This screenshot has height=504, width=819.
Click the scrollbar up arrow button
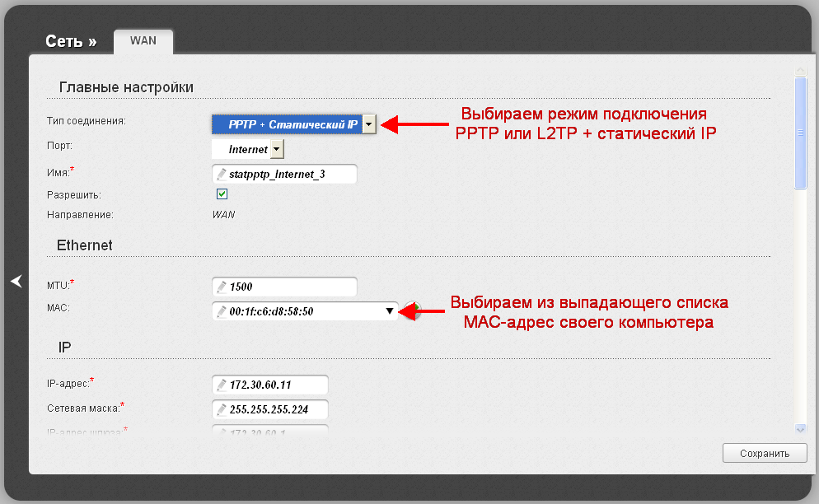(x=800, y=72)
